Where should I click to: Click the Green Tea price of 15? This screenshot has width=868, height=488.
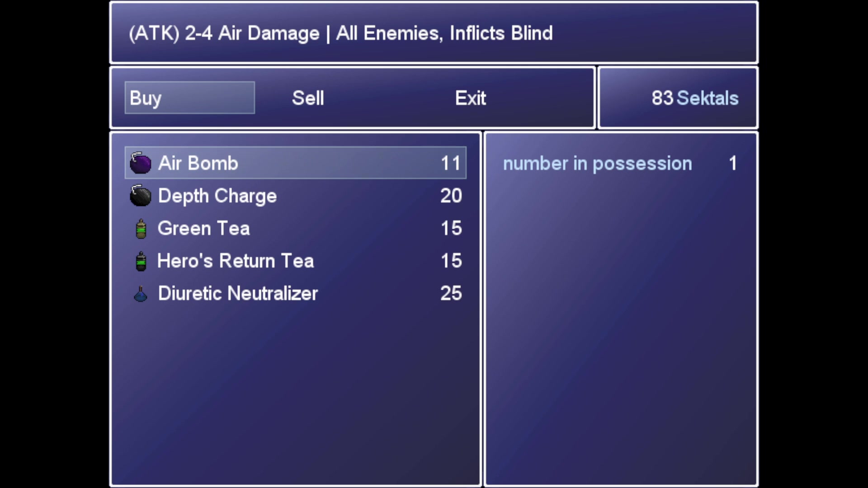pyautogui.click(x=451, y=228)
